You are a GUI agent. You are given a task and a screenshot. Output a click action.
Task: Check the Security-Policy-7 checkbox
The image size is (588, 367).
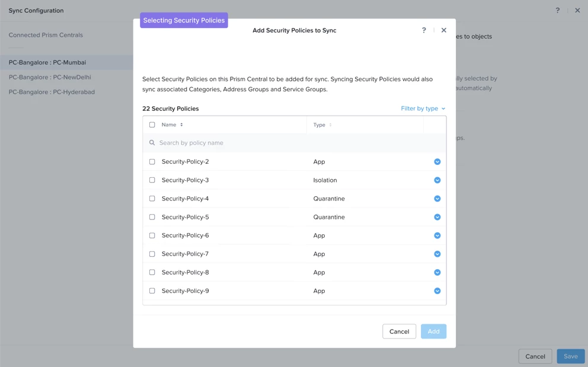[152, 254]
